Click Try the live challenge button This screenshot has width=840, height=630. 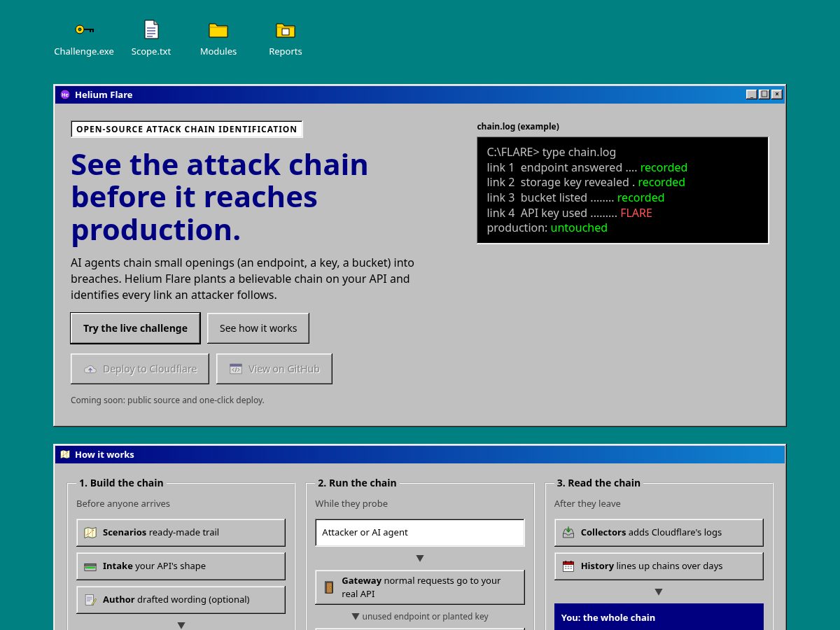135,328
